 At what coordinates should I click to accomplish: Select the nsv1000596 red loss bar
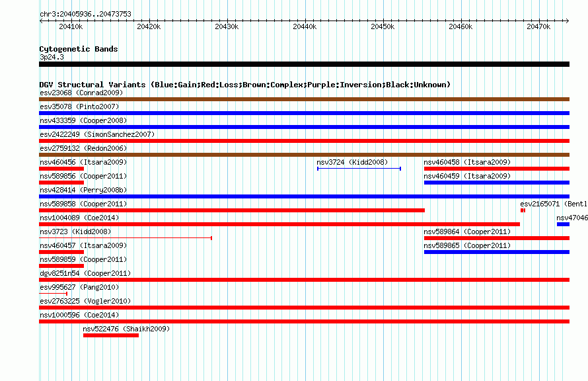pyautogui.click(x=304, y=321)
